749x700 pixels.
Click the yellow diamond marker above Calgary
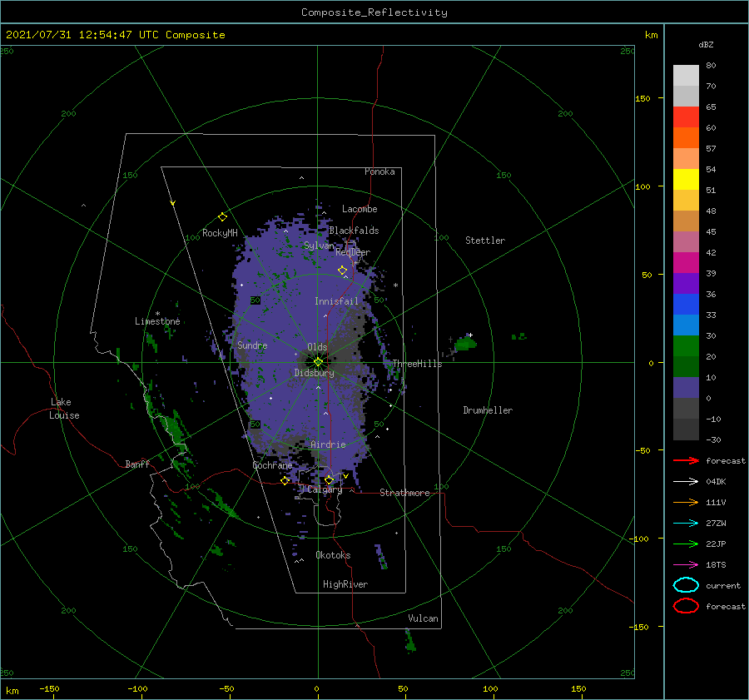pyautogui.click(x=329, y=479)
